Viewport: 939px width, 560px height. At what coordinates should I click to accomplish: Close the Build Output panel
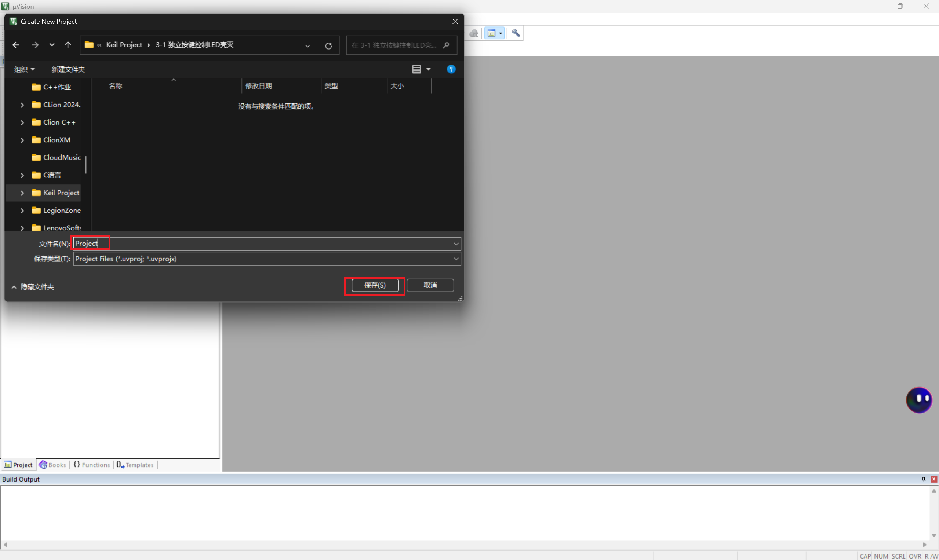pyautogui.click(x=934, y=479)
